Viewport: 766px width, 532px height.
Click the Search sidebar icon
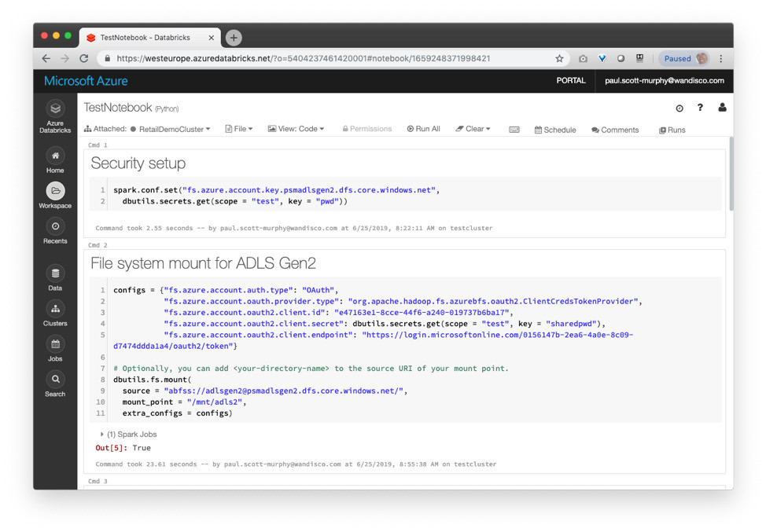click(55, 380)
